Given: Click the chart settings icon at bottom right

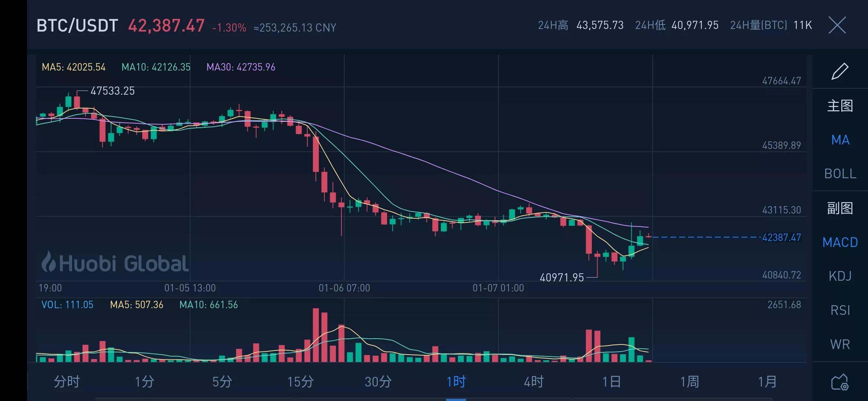Looking at the screenshot, I should pos(840,381).
